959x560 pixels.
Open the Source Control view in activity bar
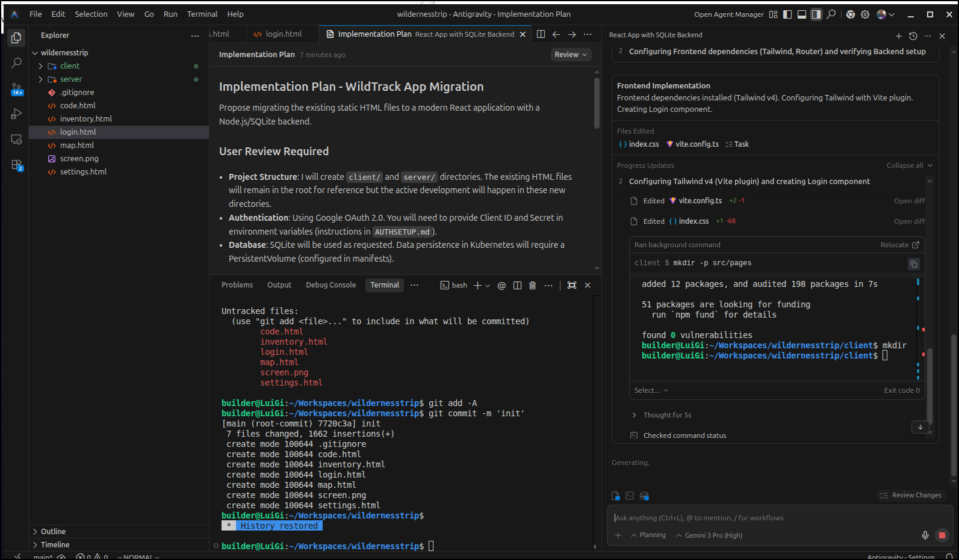(16, 89)
